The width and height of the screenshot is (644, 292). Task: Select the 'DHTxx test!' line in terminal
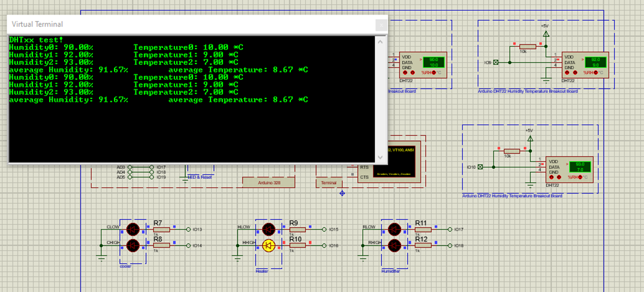pyautogui.click(x=36, y=40)
